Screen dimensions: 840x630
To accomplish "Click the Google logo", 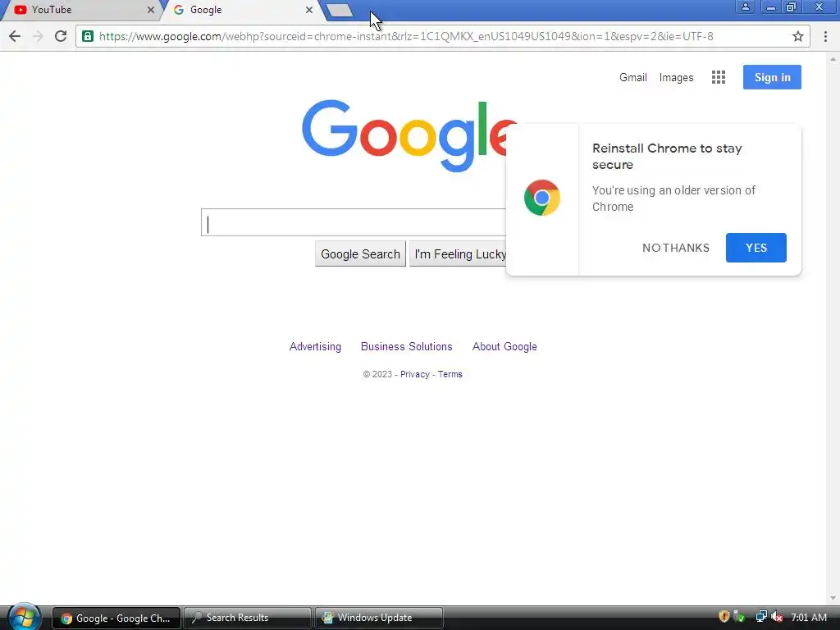I will pos(404,135).
